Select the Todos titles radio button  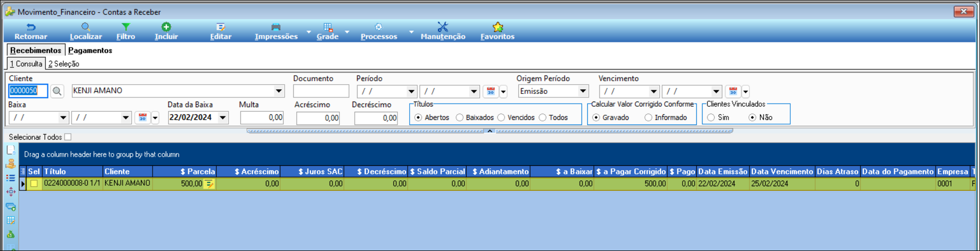pos(543,118)
